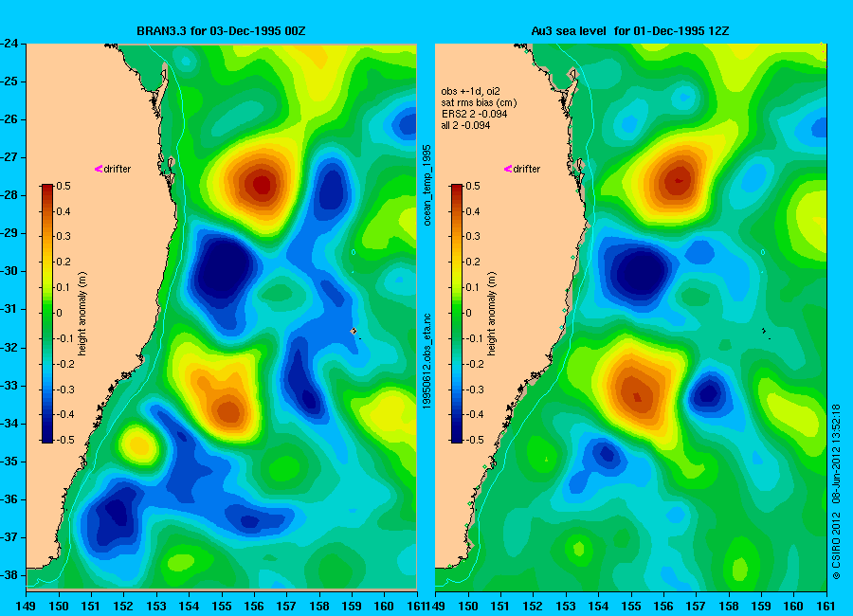Click the right panel 'height anomaly (m)' label
The height and width of the screenshot is (616, 853).
492,314
